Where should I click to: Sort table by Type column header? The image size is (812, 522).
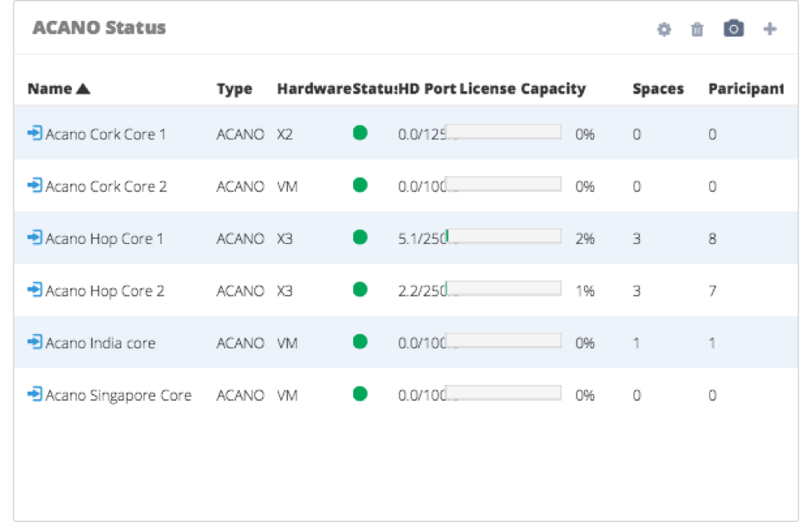(x=234, y=89)
